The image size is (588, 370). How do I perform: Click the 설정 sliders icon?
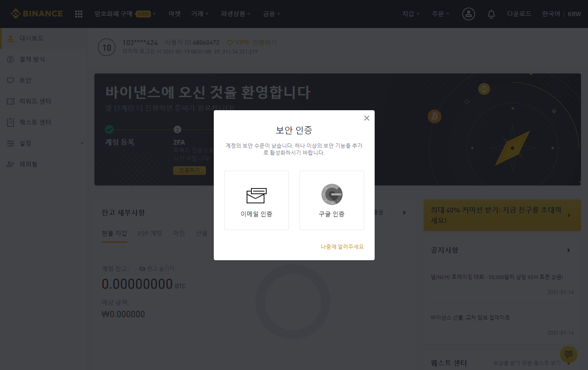coord(11,143)
